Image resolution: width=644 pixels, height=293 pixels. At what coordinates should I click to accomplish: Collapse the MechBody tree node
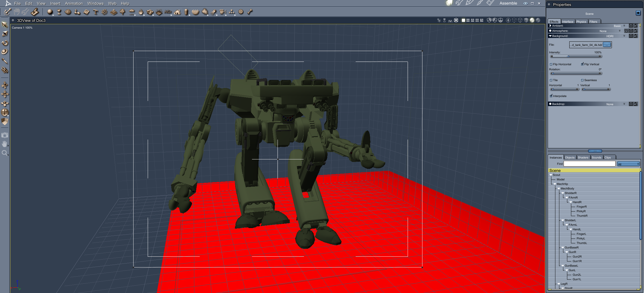pos(559,189)
